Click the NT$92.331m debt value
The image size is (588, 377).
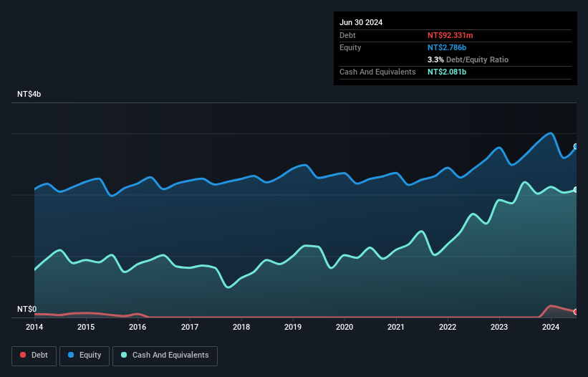click(x=450, y=35)
